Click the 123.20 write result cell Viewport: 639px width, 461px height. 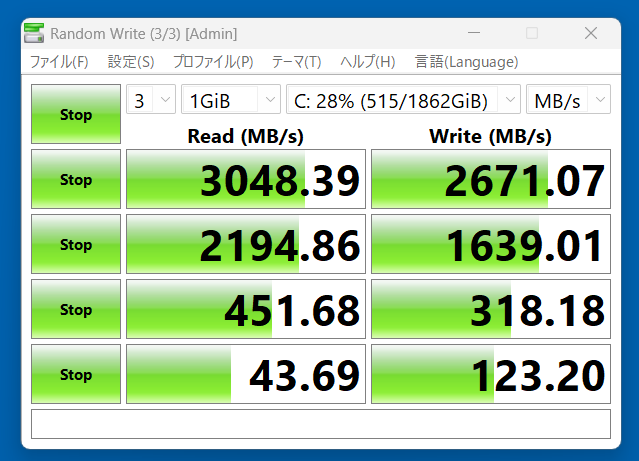point(490,375)
